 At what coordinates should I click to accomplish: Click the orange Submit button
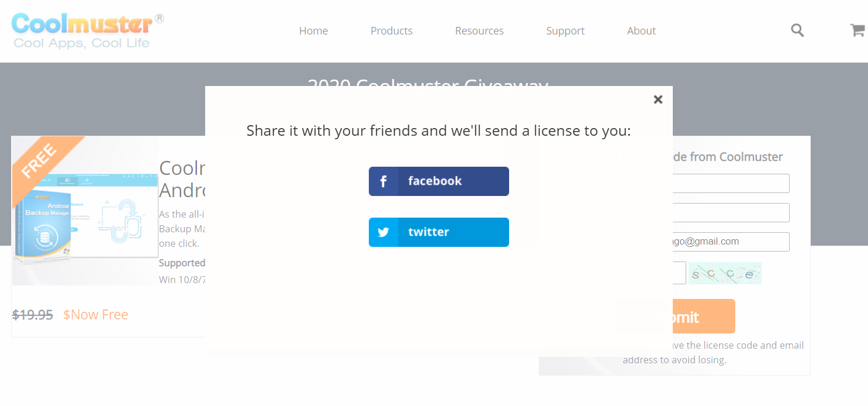[x=674, y=316]
